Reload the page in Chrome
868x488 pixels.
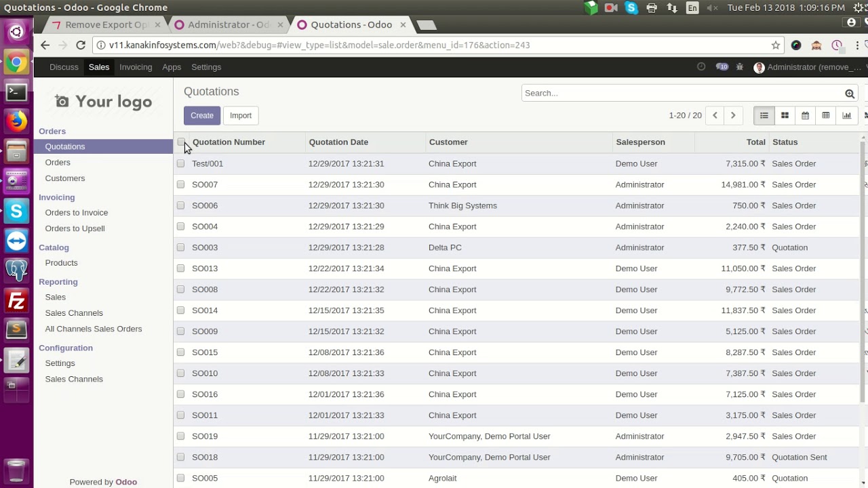81,45
